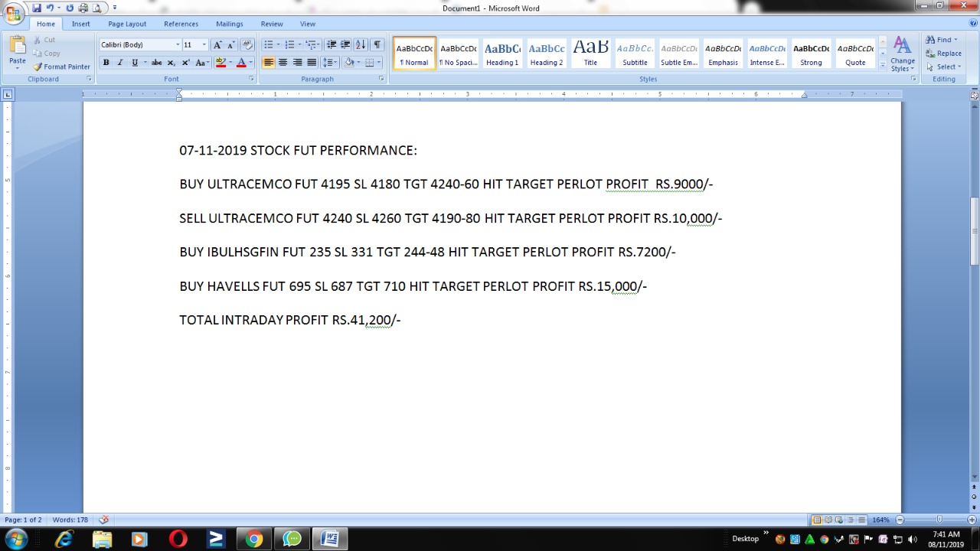Open the Change Case menu
The image size is (980, 551).
pyautogui.click(x=202, y=63)
